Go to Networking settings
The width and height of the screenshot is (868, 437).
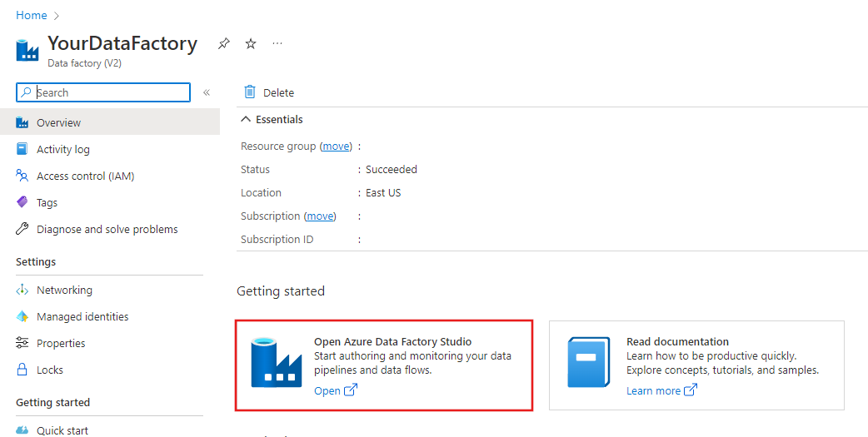pos(64,290)
